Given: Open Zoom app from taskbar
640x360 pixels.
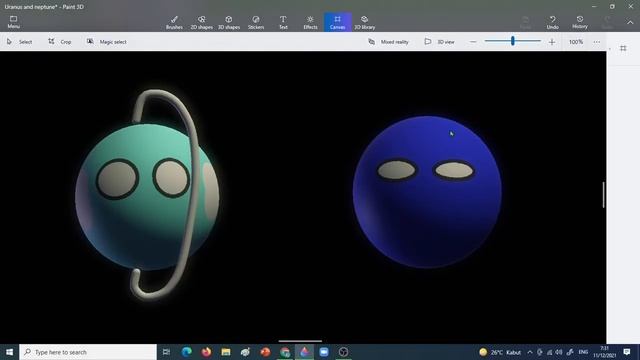Looking at the screenshot, I should click(x=324, y=352).
